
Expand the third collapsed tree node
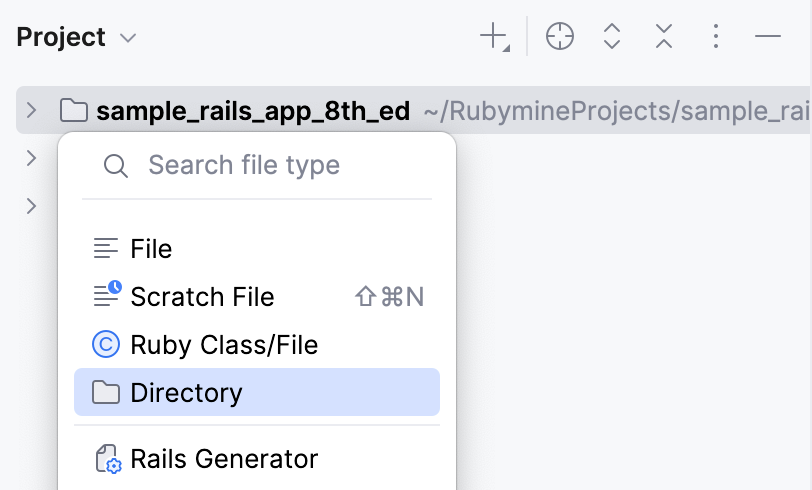point(31,206)
